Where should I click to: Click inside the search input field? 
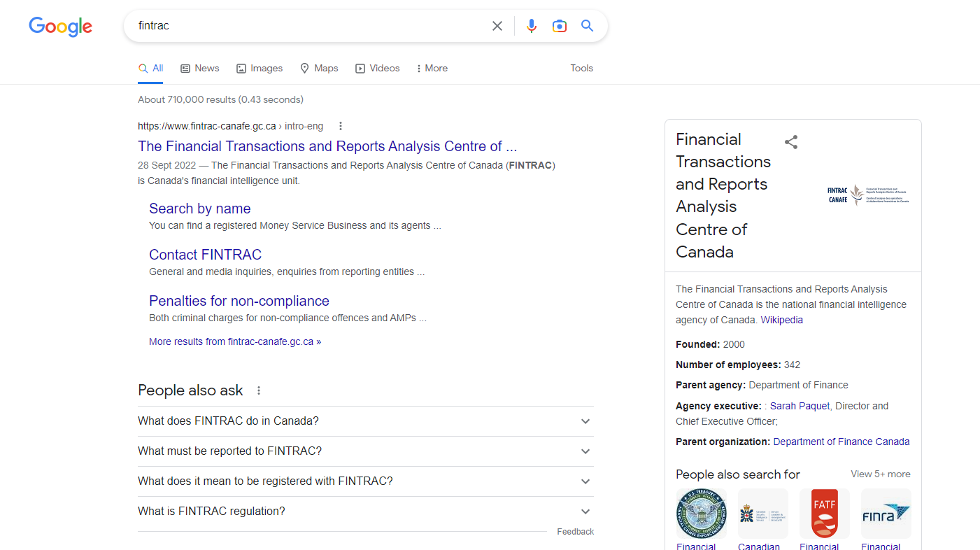coord(308,26)
